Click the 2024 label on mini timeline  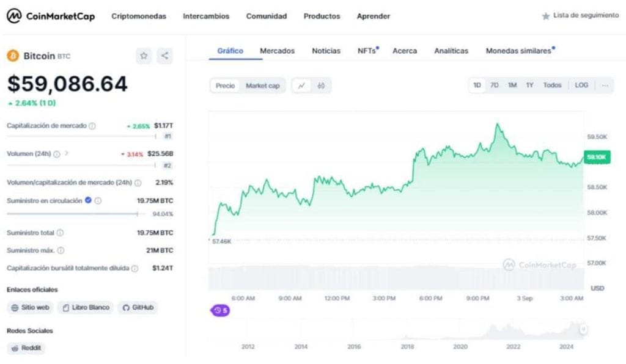tap(566, 347)
